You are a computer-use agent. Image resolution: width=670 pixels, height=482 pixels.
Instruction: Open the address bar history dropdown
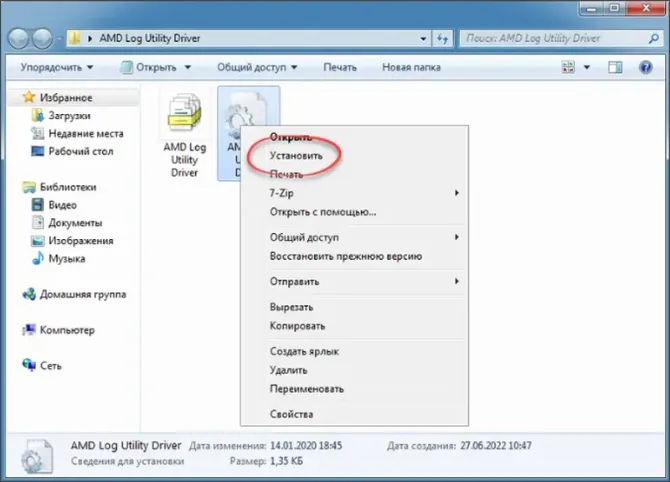click(423, 39)
